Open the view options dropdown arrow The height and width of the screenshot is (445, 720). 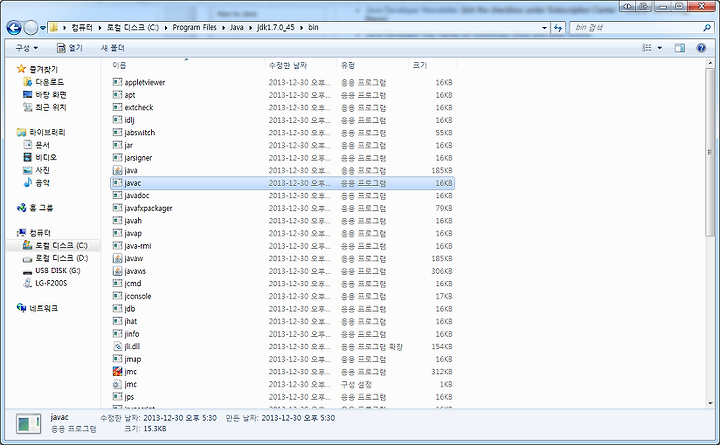[660, 48]
